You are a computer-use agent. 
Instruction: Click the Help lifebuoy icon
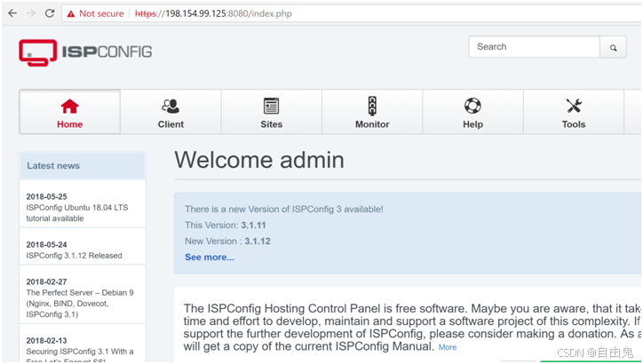tap(472, 106)
